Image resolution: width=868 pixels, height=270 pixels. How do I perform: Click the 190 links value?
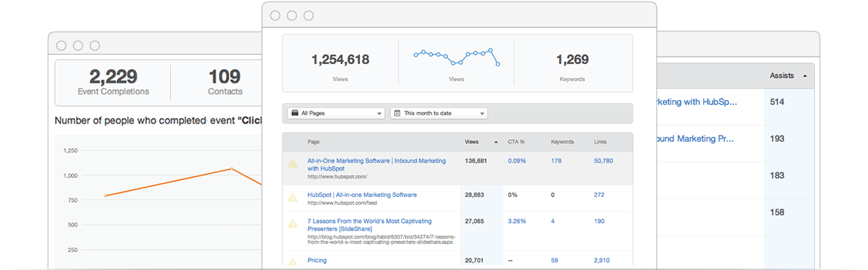tap(599, 221)
